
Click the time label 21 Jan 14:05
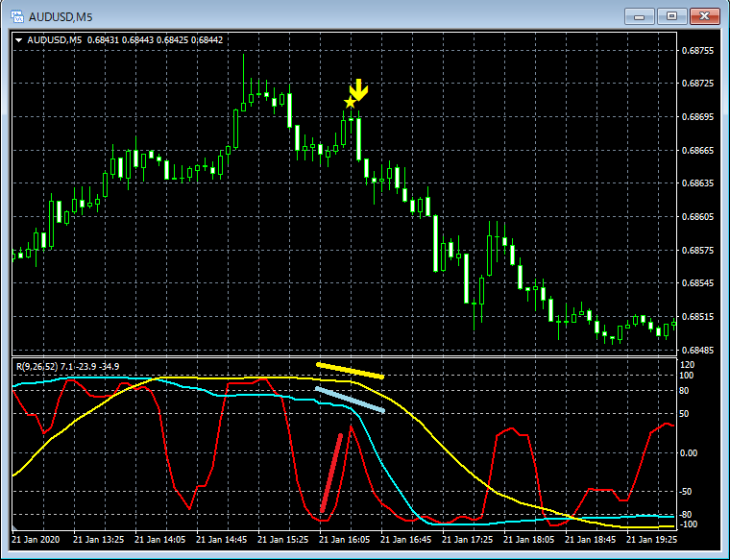pyautogui.click(x=159, y=540)
